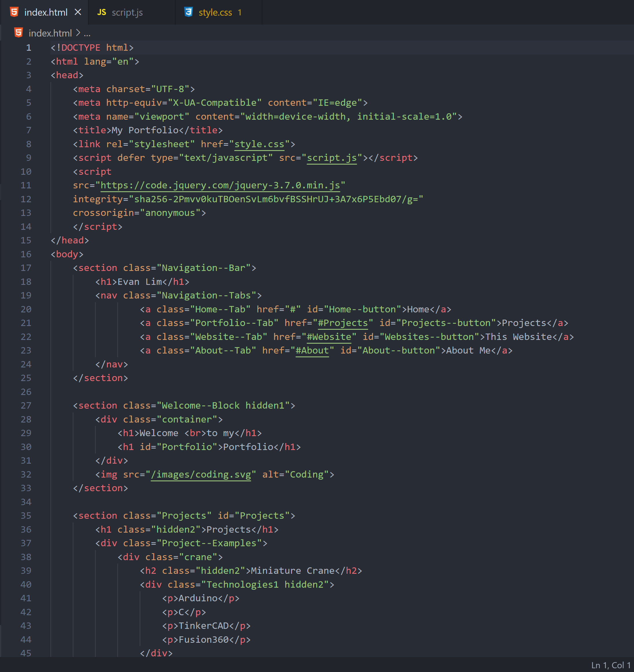Follow the script.js src link
634x672 pixels.
332,158
